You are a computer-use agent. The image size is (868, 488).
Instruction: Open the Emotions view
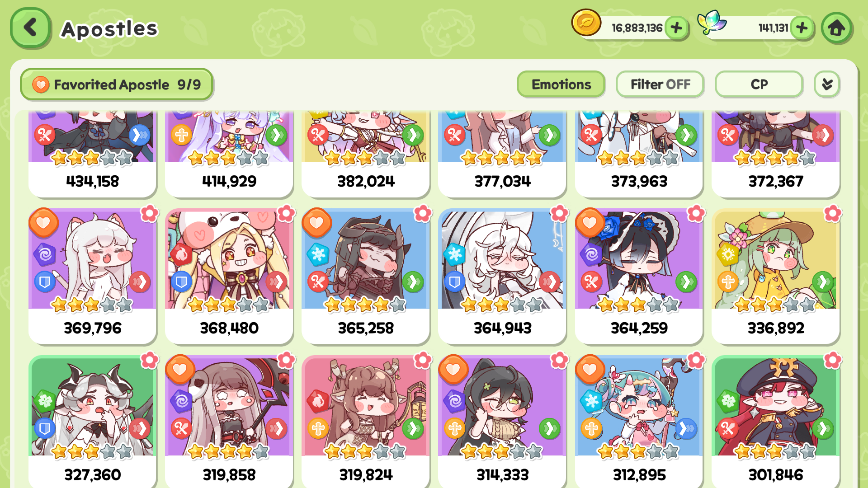click(561, 84)
